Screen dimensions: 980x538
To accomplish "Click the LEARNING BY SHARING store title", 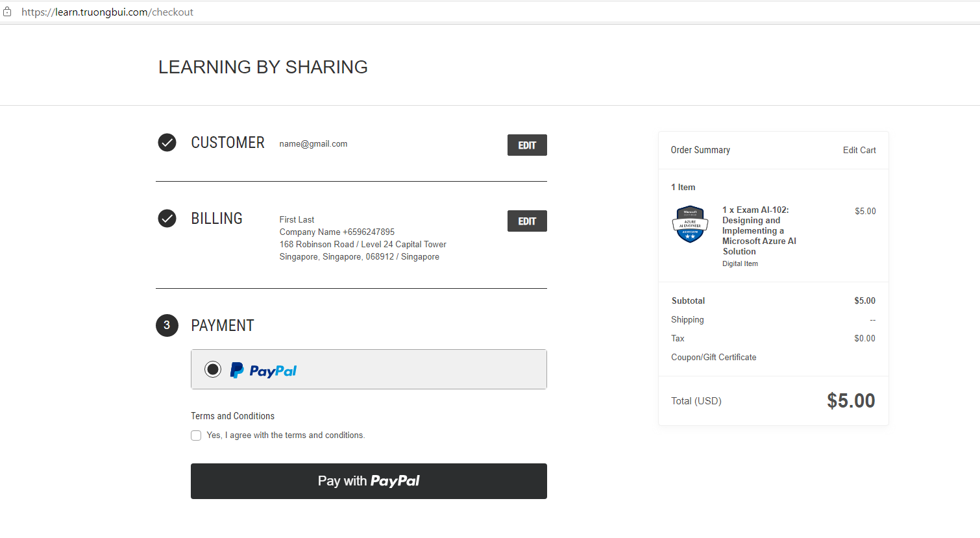I will [x=263, y=67].
